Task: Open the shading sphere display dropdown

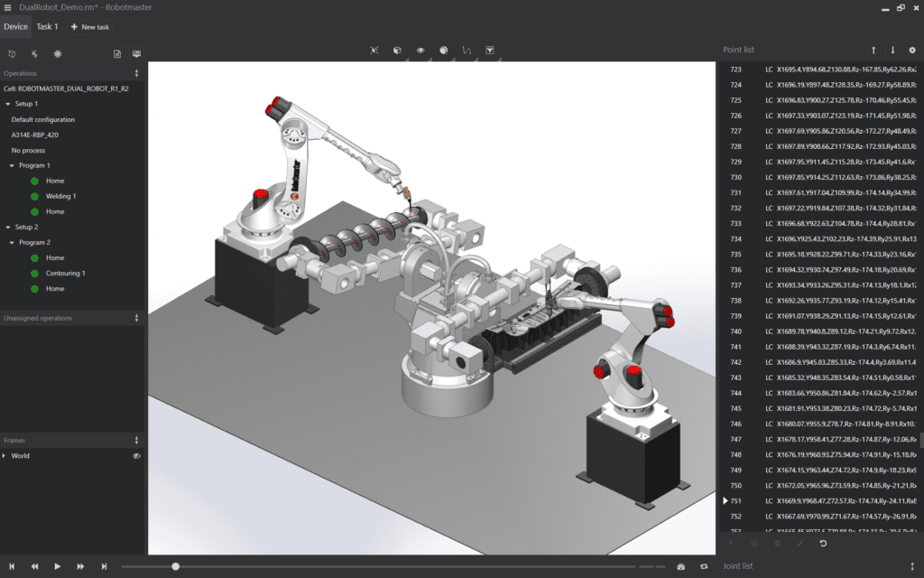Action: pos(443,51)
